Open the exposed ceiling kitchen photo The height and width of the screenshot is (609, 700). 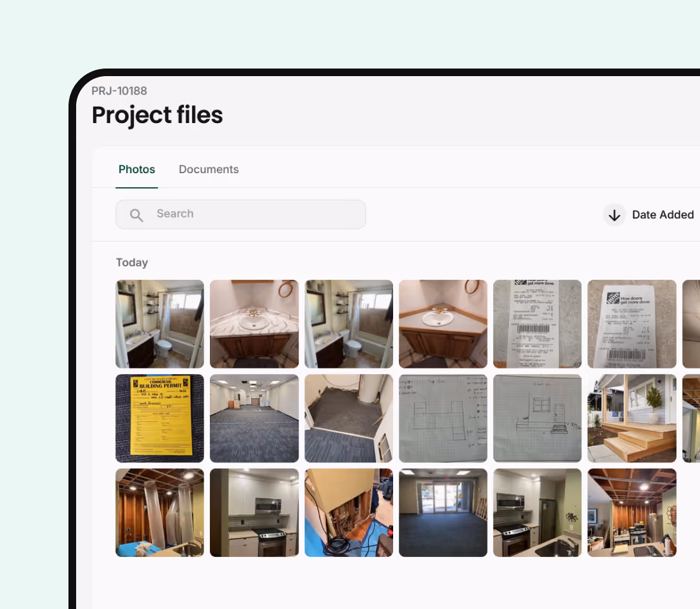[632, 513]
